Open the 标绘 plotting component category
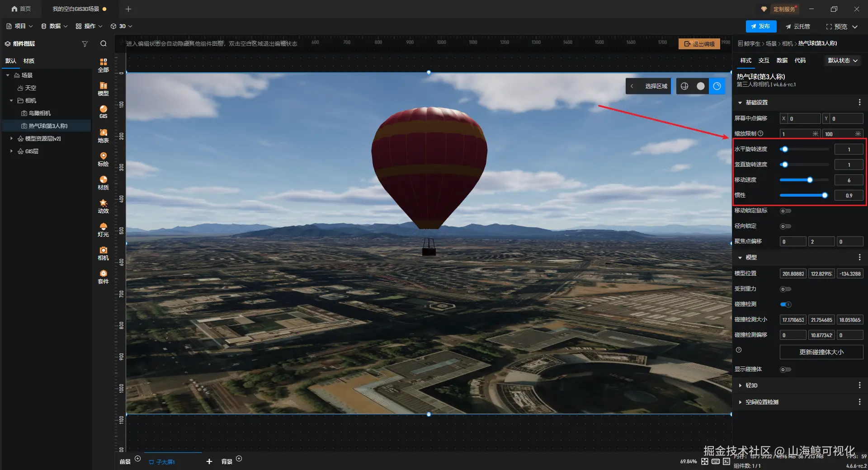Viewport: 868px width, 470px height. tap(104, 159)
